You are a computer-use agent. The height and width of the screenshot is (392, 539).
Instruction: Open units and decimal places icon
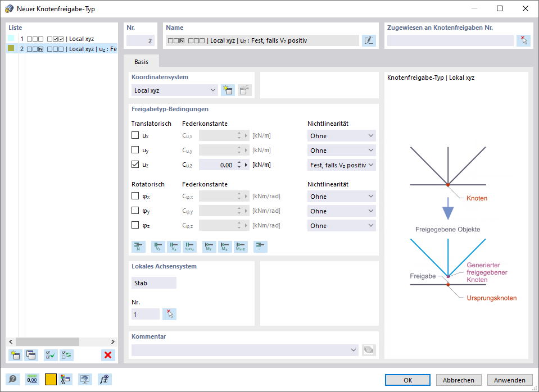click(32, 379)
